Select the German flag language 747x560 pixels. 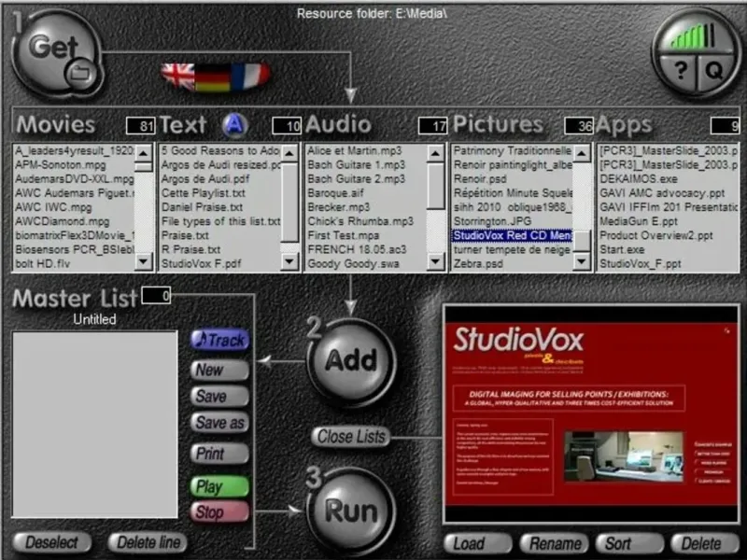coord(213,77)
